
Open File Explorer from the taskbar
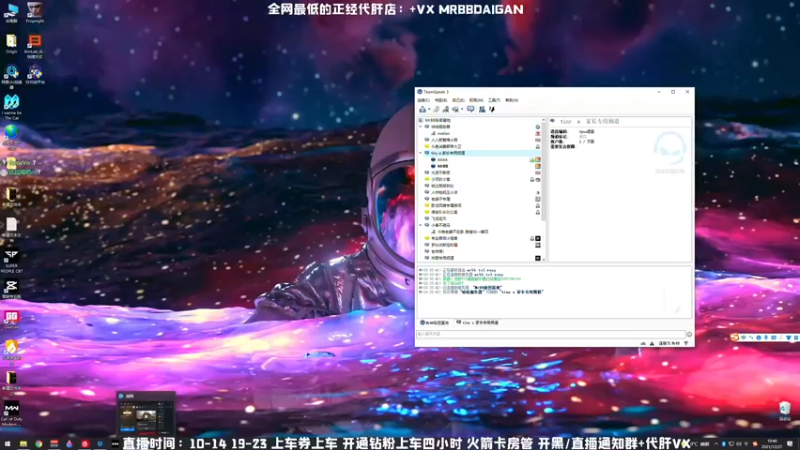[23, 444]
